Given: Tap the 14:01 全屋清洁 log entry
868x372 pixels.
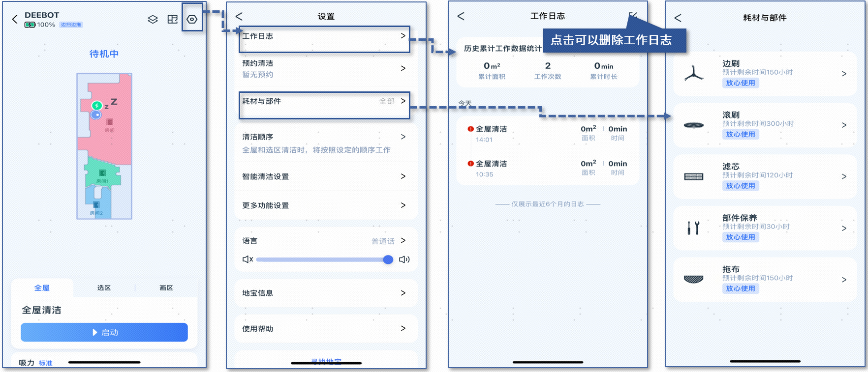Looking at the screenshot, I should (547, 134).
